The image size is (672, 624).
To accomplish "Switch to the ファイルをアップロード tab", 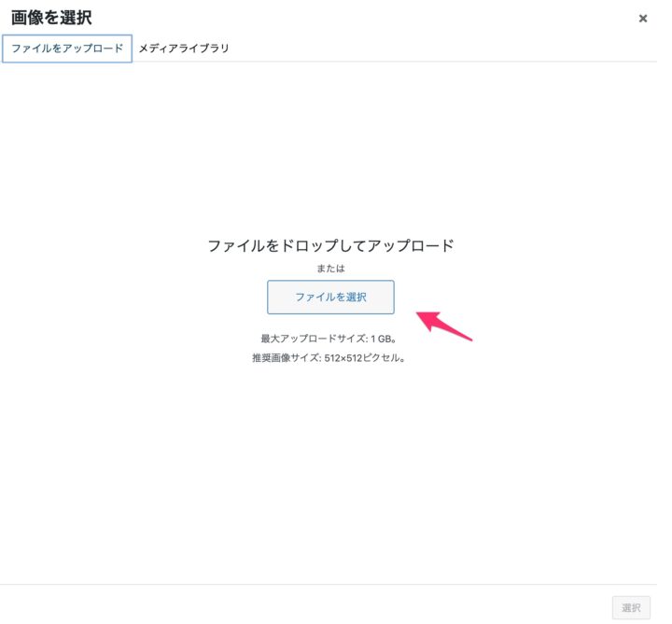I will (67, 49).
